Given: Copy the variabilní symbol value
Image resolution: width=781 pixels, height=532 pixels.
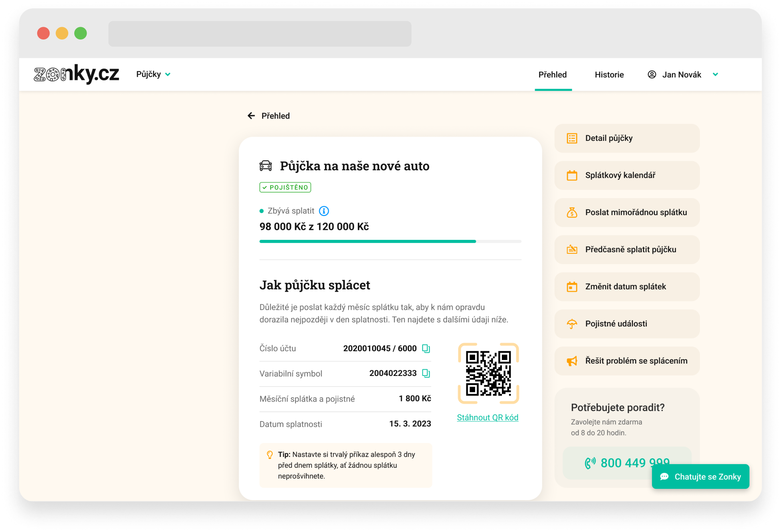Looking at the screenshot, I should pos(426,374).
